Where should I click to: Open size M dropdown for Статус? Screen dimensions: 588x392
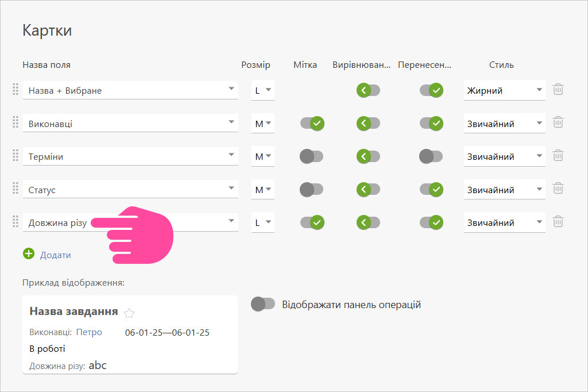click(263, 189)
